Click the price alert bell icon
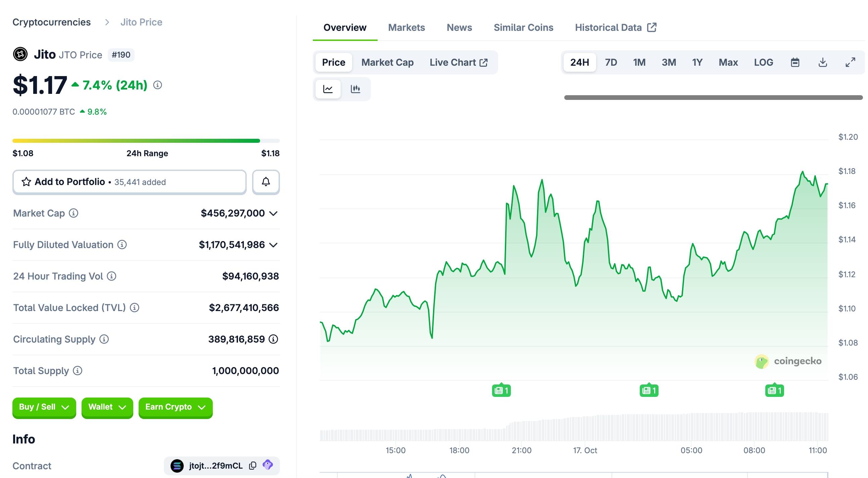This screenshot has width=868, height=478. tap(266, 182)
